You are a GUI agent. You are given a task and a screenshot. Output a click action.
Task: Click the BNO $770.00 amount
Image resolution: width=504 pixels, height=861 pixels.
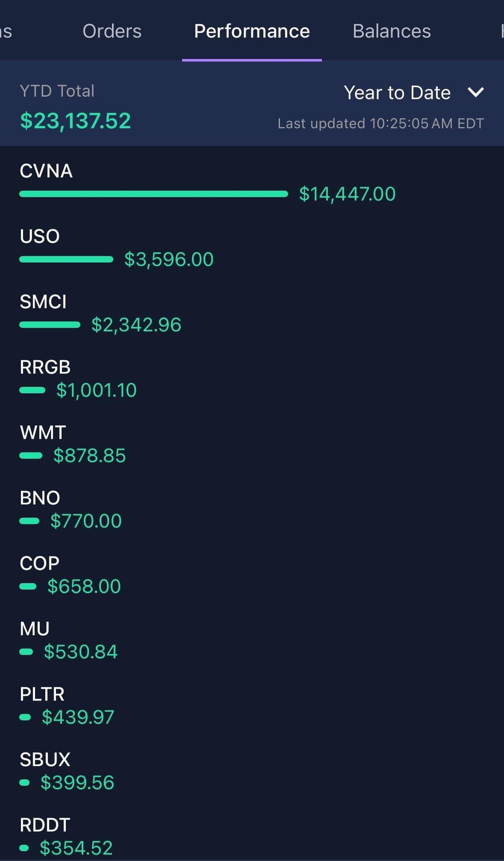click(x=86, y=521)
